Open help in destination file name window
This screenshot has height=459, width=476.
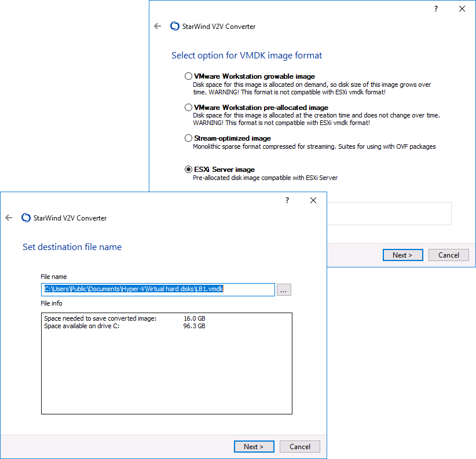coord(287,200)
